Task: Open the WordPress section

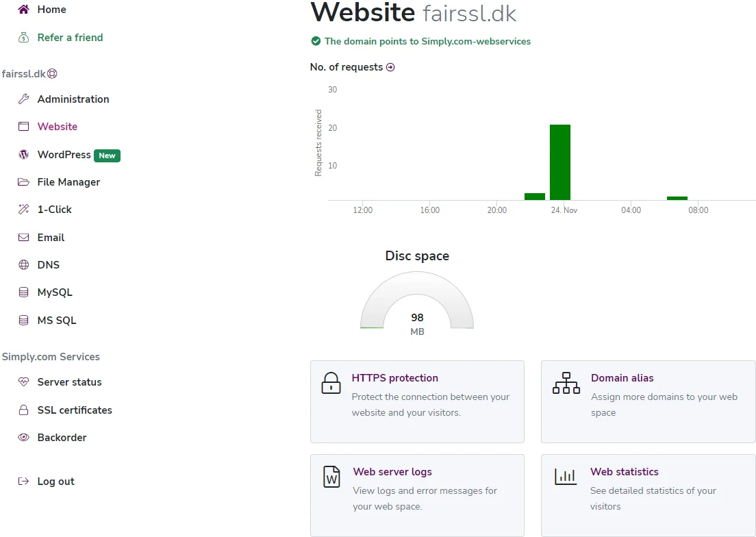Action: click(64, 155)
